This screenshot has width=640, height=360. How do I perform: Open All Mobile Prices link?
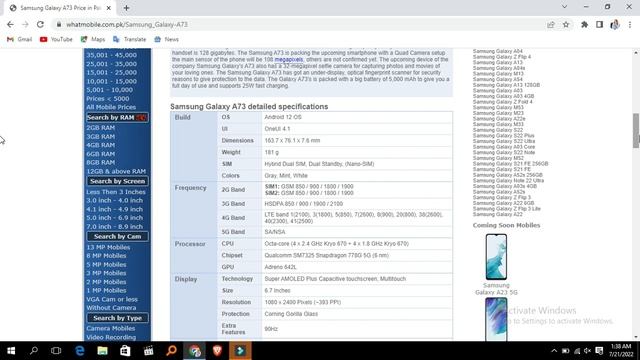111,107
